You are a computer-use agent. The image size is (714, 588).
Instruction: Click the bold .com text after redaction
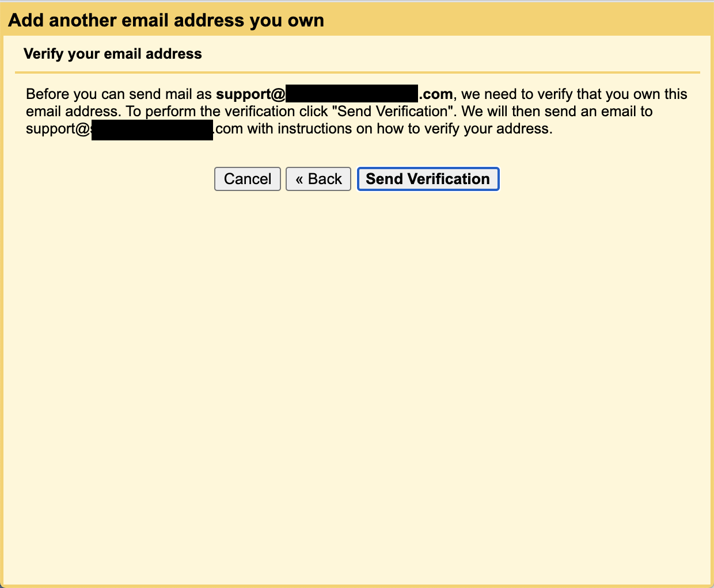click(x=436, y=94)
